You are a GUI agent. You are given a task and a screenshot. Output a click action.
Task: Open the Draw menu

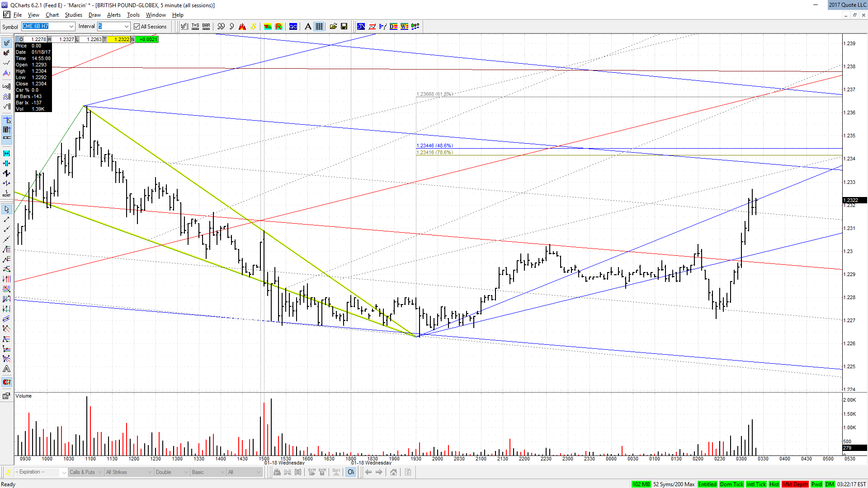(94, 15)
